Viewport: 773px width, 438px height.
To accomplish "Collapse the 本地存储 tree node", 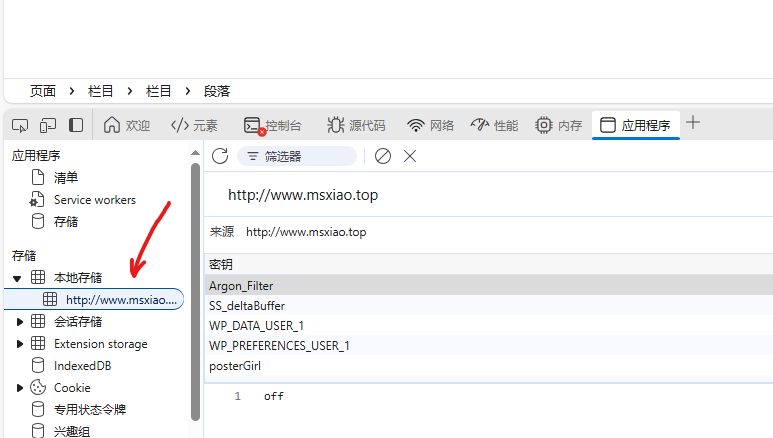I will (x=17, y=277).
